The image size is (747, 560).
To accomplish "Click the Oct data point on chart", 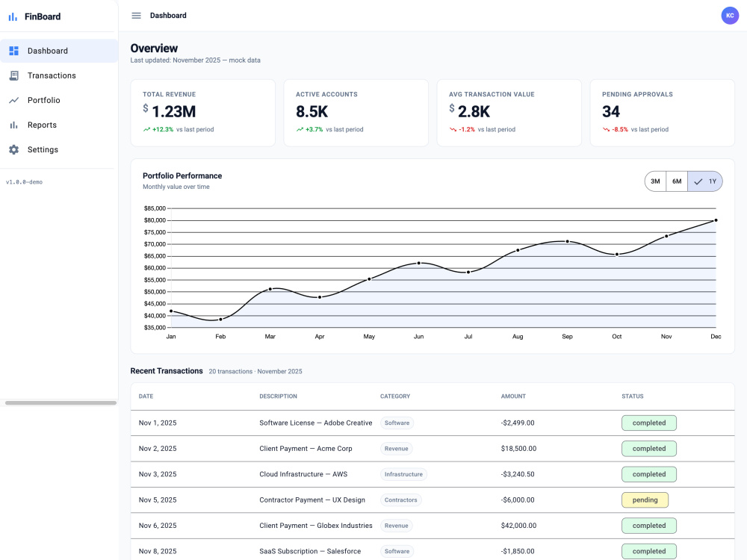I will pos(617,255).
